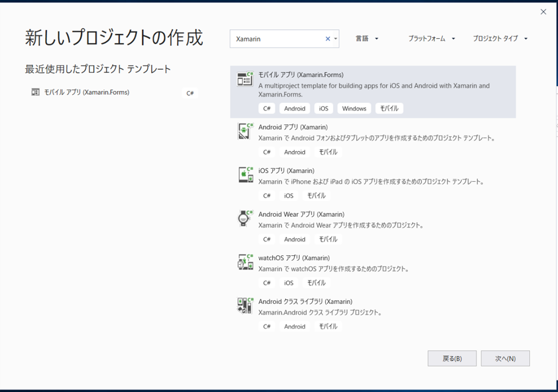Click the recent template icon in left list
Screen dimensions: 558x392
click(x=35, y=93)
